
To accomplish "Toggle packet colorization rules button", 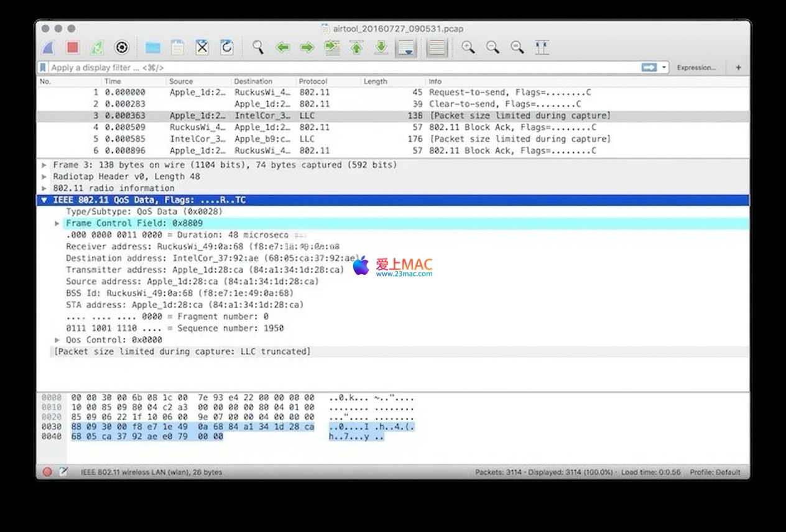I will [437, 47].
